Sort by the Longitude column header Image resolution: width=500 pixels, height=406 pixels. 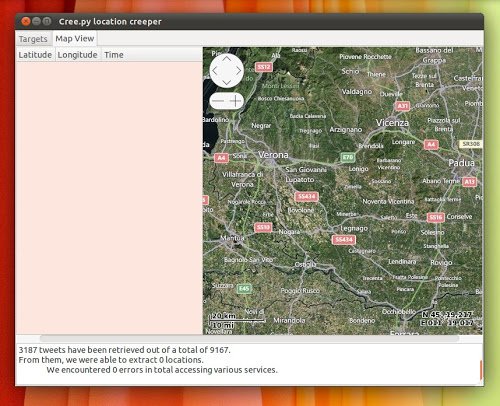pyautogui.click(x=77, y=55)
